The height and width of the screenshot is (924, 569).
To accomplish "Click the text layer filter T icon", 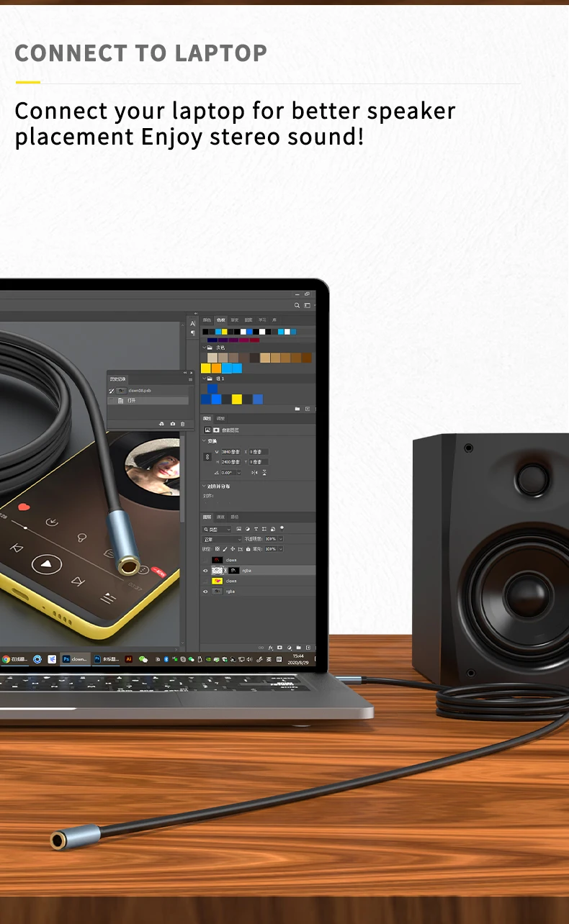I will (x=256, y=529).
